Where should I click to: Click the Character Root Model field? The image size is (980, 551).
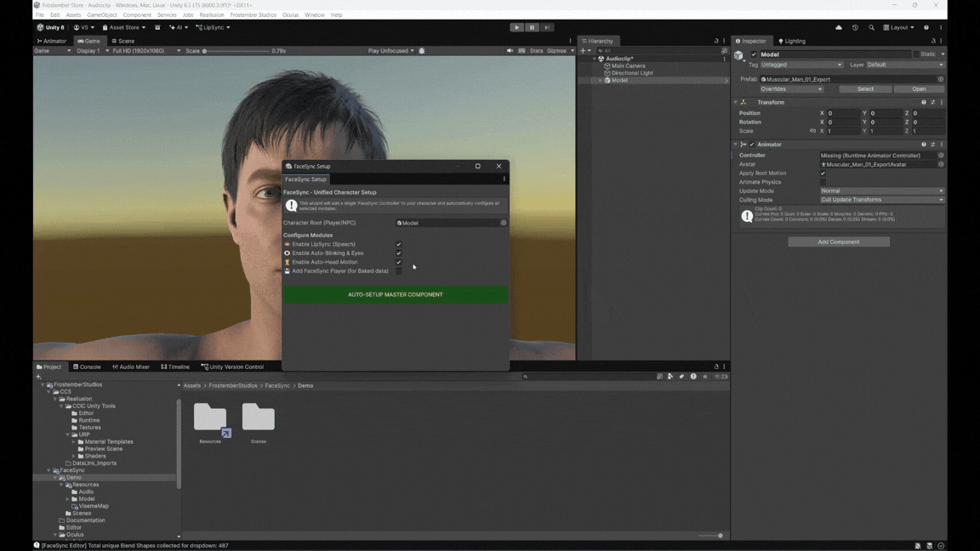coord(447,223)
